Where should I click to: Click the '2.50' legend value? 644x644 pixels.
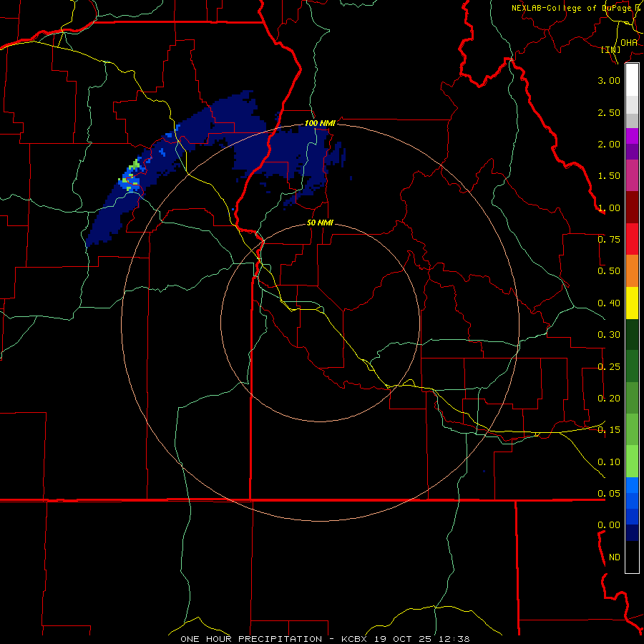609,112
